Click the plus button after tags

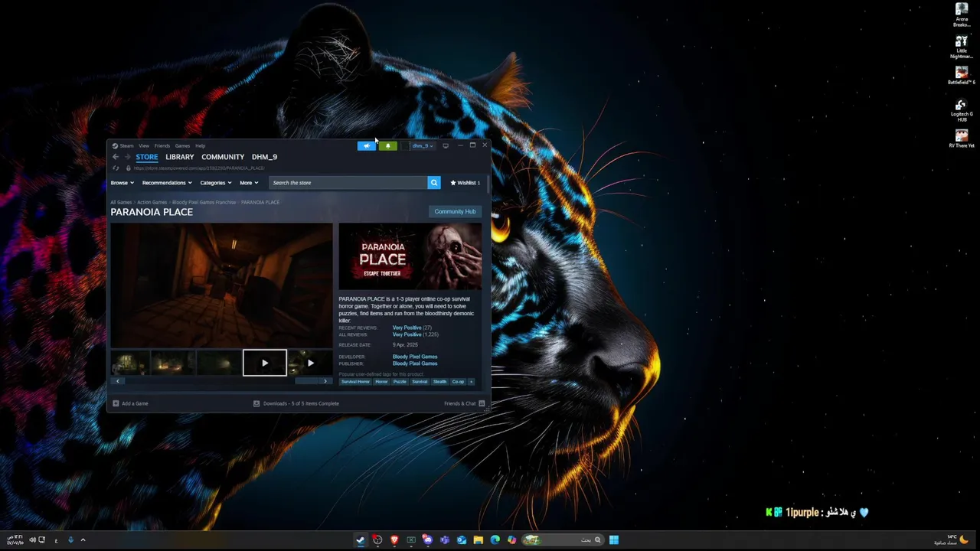pos(471,381)
